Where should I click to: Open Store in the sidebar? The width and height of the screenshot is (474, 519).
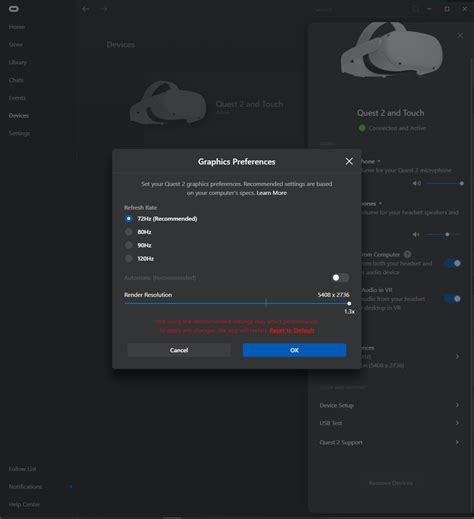pos(16,44)
